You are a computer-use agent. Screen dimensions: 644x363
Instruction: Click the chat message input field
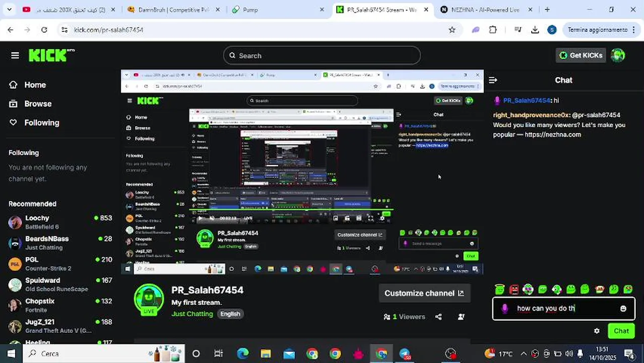tap(564, 309)
